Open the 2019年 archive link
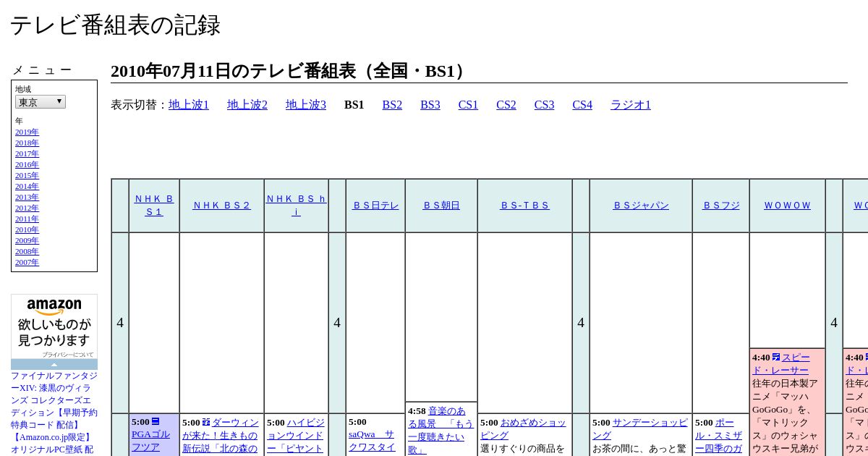Image resolution: width=868 pixels, height=456 pixels. tap(27, 132)
